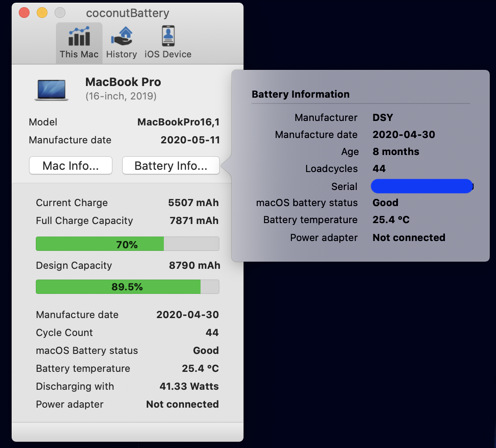Open the Mac Info... button
The image size is (496, 448).
pyautogui.click(x=70, y=166)
